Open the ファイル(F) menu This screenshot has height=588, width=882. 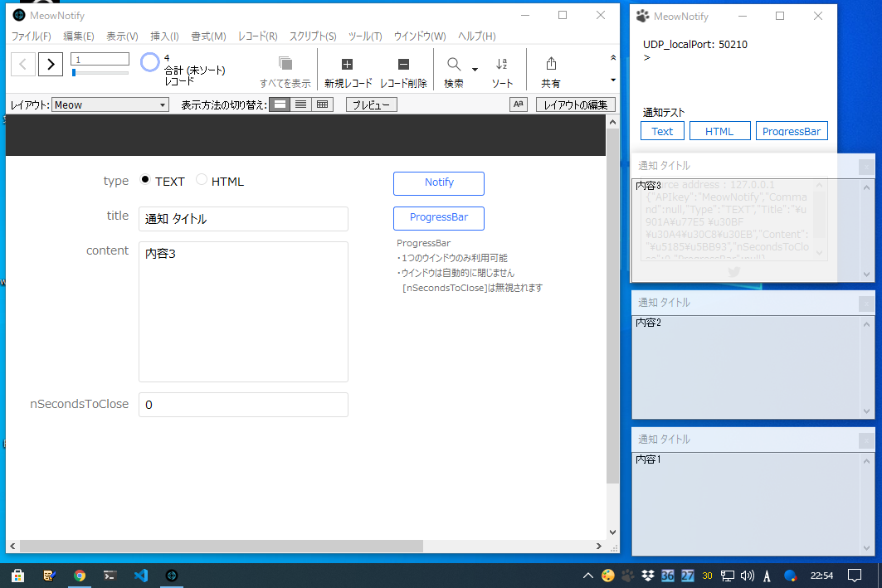pos(32,36)
